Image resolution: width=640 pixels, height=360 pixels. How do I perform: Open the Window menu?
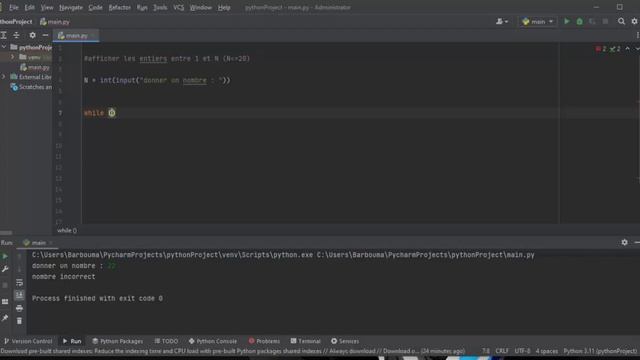(201, 7)
